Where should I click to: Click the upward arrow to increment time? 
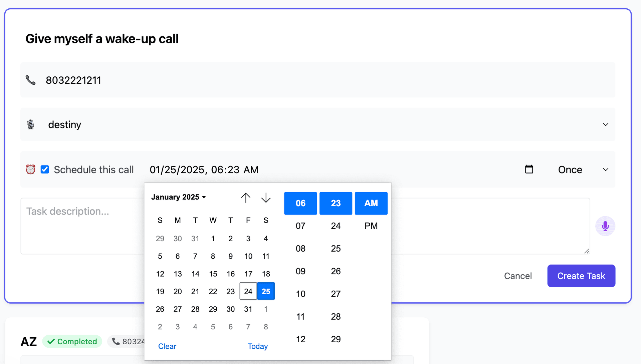click(x=246, y=197)
